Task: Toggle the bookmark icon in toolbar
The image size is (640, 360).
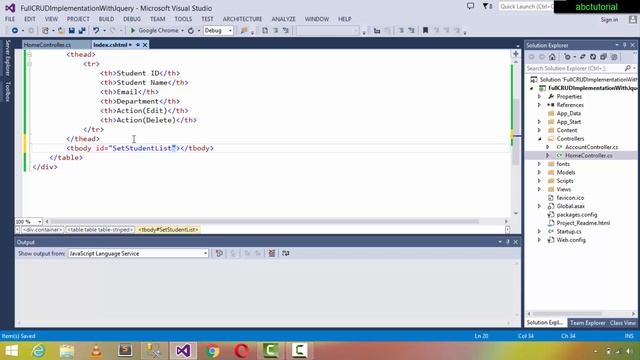Action: (x=425, y=31)
